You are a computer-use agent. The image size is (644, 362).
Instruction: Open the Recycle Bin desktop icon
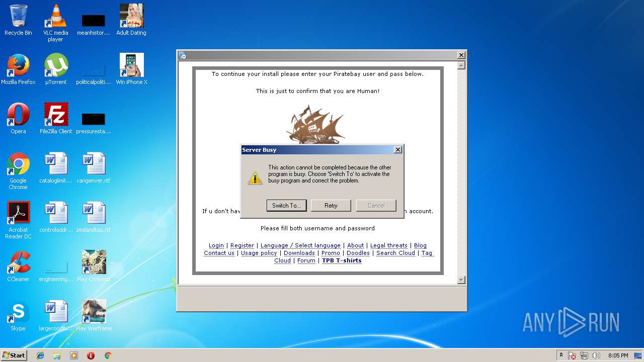(18, 20)
